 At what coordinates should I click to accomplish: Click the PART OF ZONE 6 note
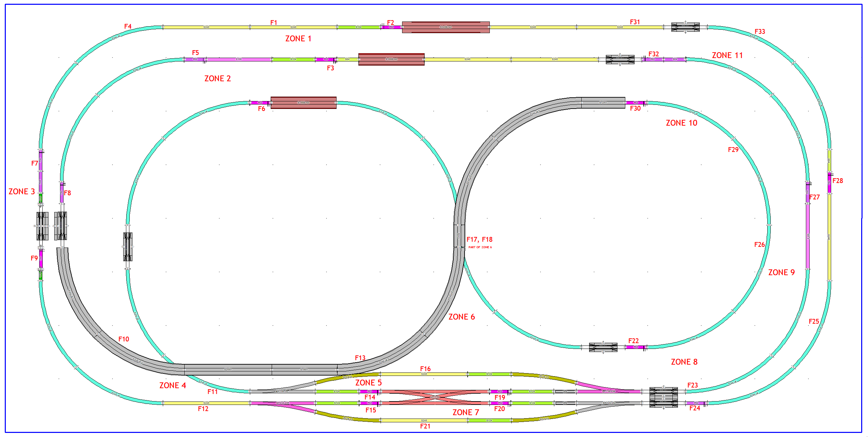click(481, 246)
